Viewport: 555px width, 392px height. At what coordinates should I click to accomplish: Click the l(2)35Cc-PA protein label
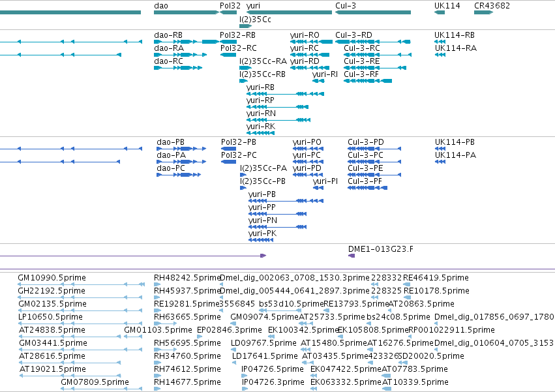click(x=263, y=168)
